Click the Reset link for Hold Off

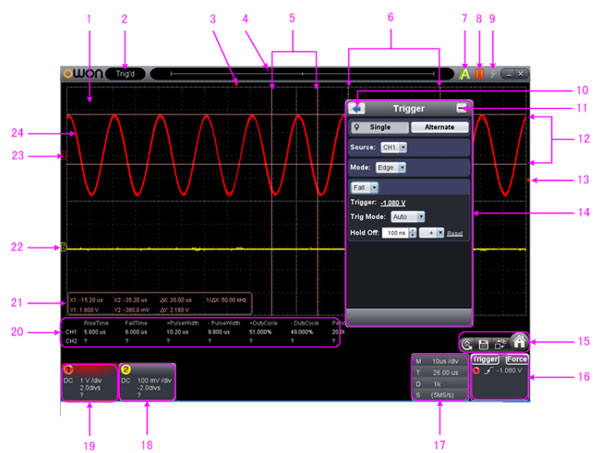pos(452,231)
